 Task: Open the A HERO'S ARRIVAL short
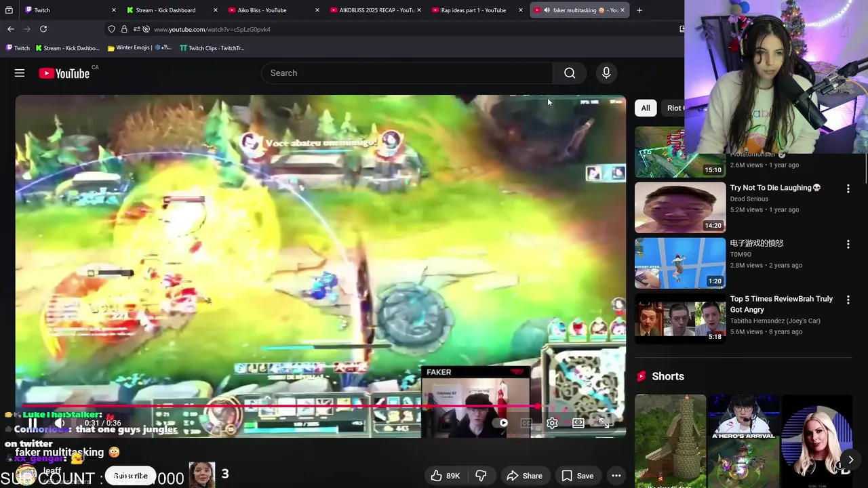tap(744, 441)
